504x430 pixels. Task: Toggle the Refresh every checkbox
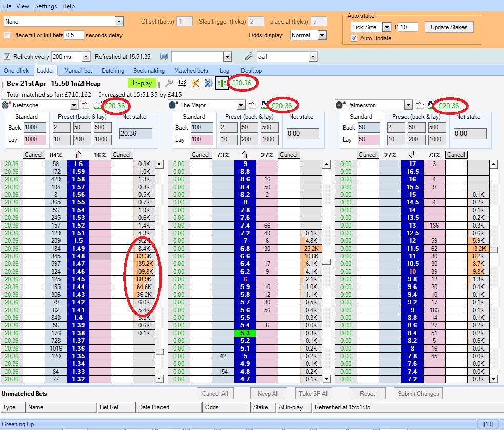(x=7, y=56)
